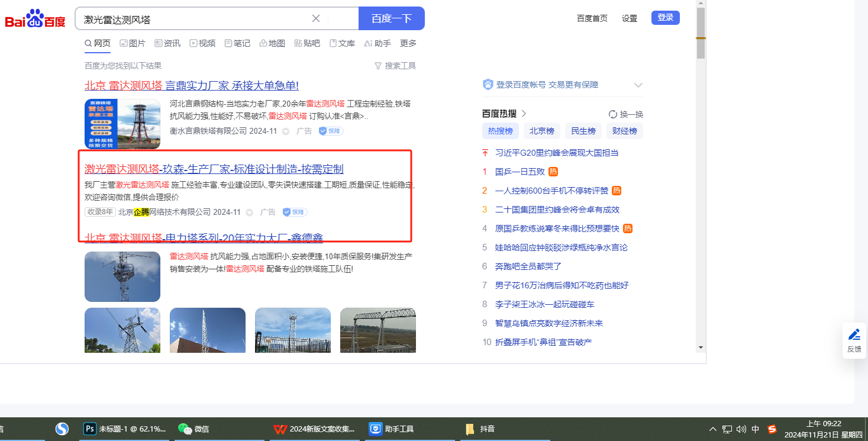Switch to the 财经榜 tab
The height and width of the screenshot is (441, 868).
625,131
